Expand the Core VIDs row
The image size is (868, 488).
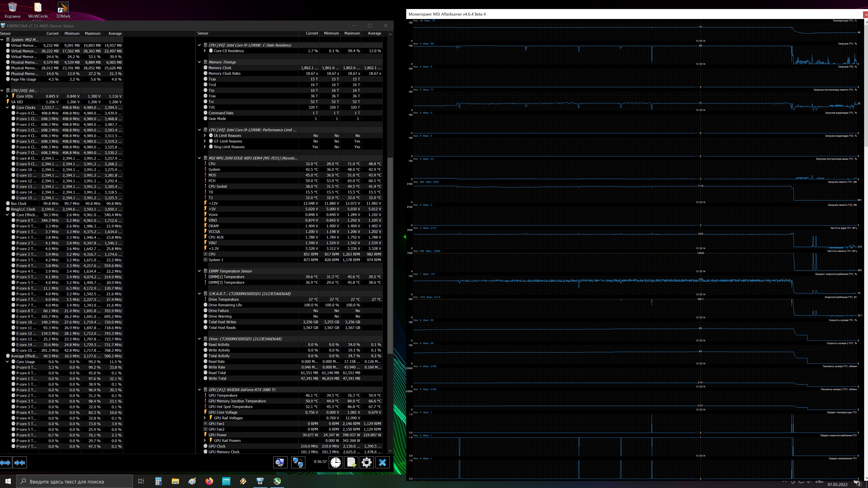[7, 96]
